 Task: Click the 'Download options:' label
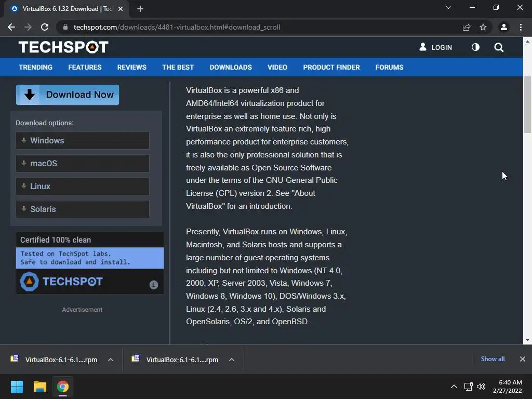pyautogui.click(x=45, y=123)
